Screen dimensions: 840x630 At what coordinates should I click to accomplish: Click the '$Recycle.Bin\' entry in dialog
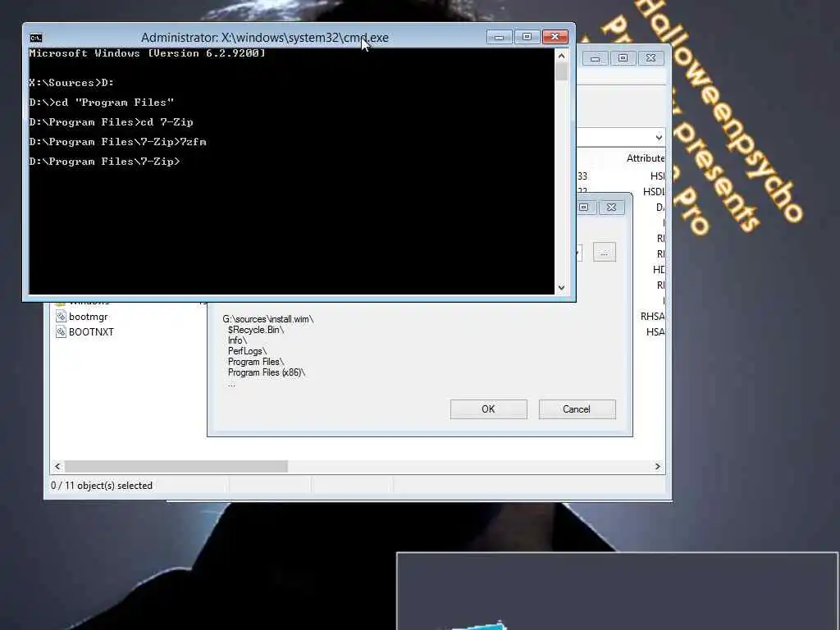256,330
